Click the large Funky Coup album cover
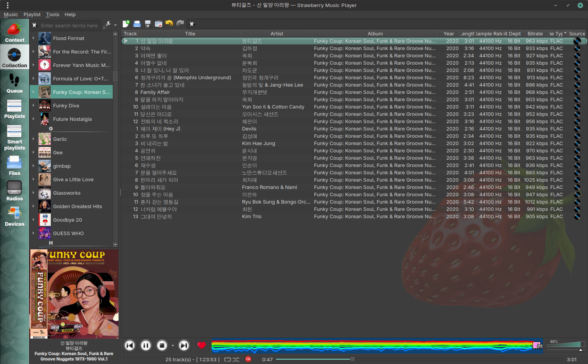The height and width of the screenshot is (364, 588). point(74,294)
